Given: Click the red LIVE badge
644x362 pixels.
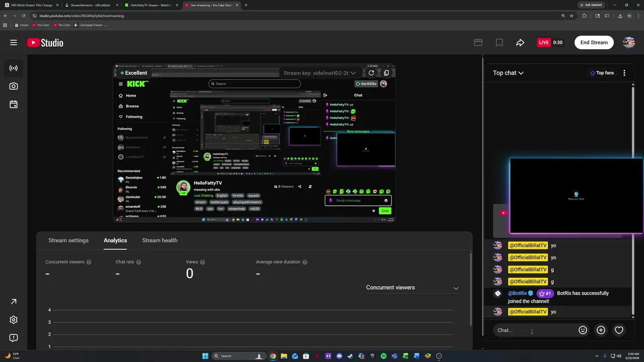Looking at the screenshot, I should (x=544, y=43).
